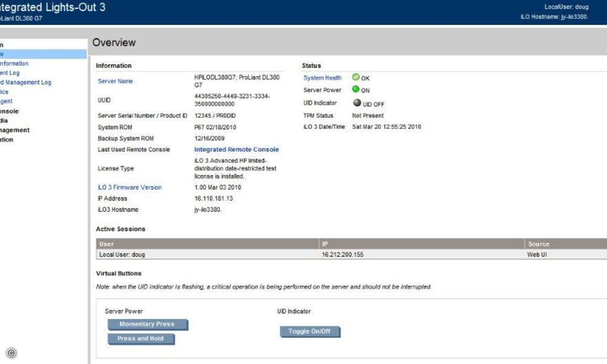
Task: Click the Momentary Press power button
Action: (x=147, y=324)
